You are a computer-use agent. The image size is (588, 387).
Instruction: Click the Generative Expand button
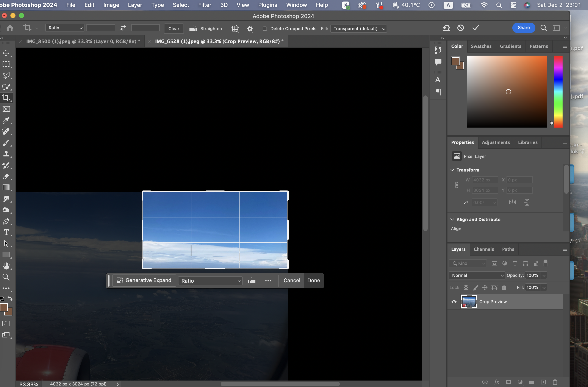click(x=144, y=280)
